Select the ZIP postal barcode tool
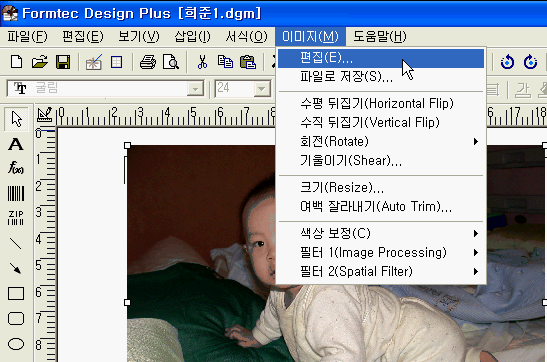 coord(16,218)
